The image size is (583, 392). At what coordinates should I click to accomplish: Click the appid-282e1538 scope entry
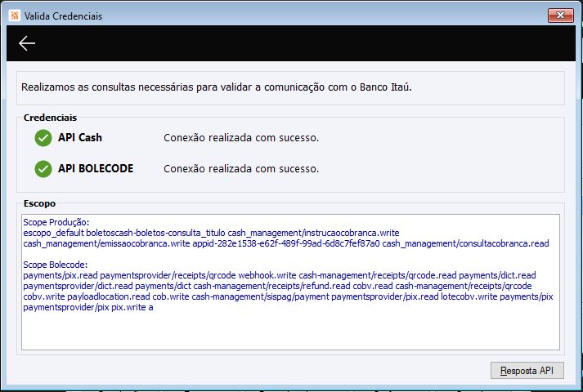point(286,243)
